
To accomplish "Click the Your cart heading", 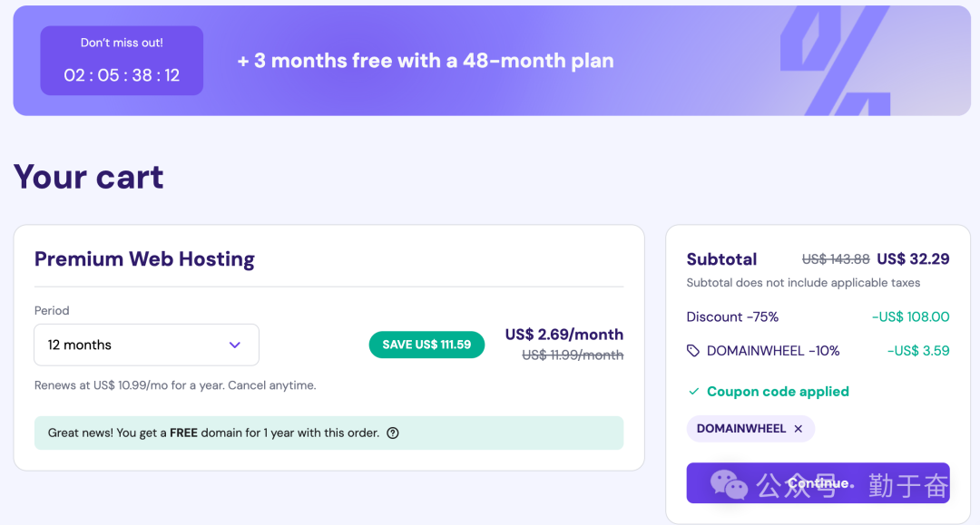I will (x=89, y=177).
